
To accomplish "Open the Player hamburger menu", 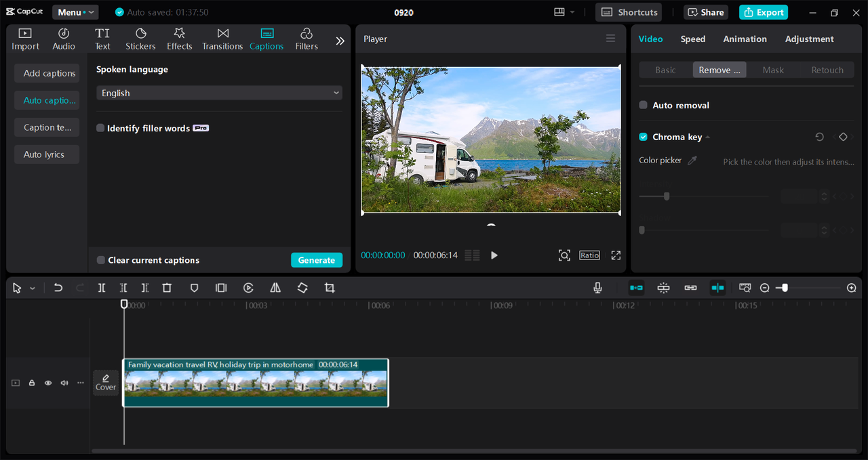I will point(610,39).
